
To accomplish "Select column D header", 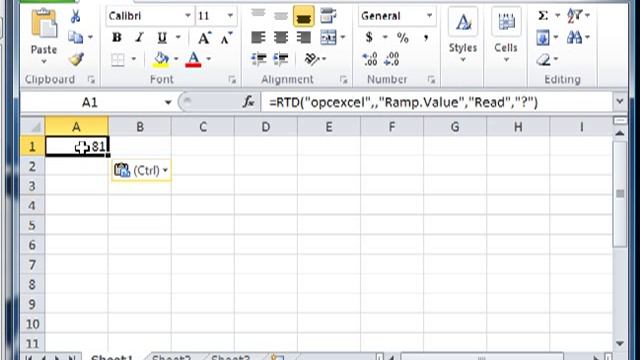I will tap(266, 127).
